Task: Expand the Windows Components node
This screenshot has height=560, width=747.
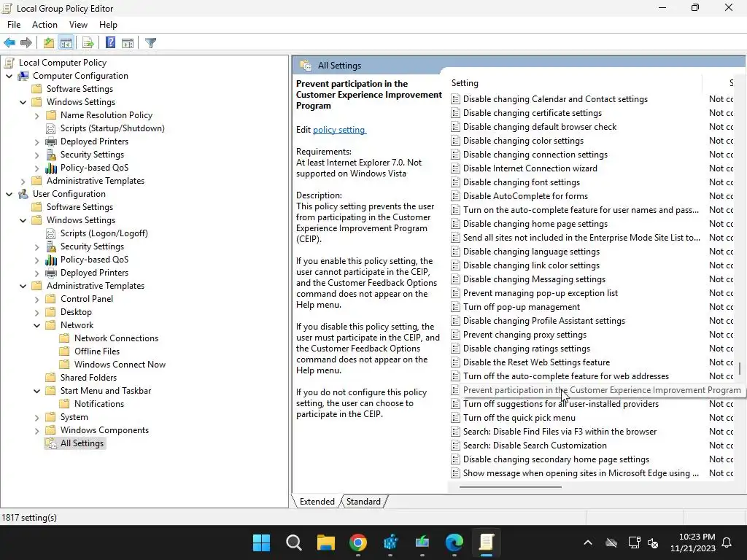Action: [36, 430]
